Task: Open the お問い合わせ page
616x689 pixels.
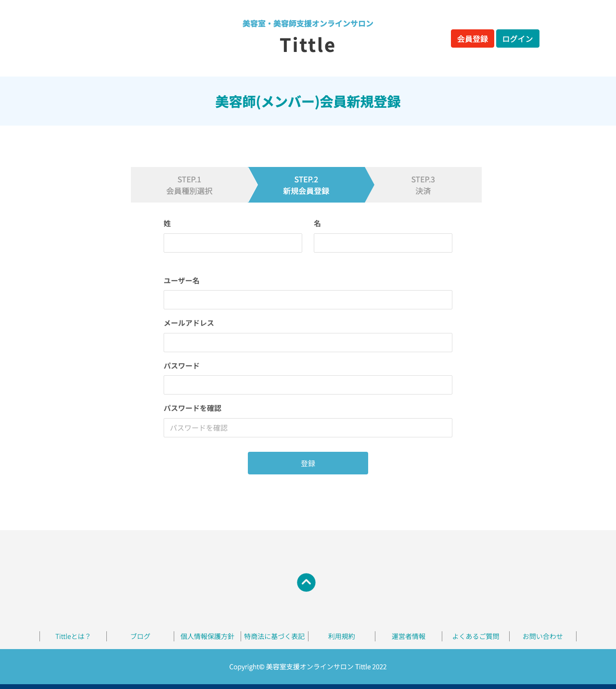Action: pyautogui.click(x=542, y=636)
